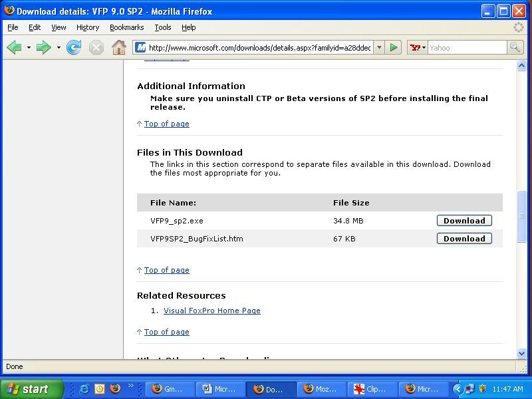
Task: Click Top of page link under Additional Information
Action: 167,124
